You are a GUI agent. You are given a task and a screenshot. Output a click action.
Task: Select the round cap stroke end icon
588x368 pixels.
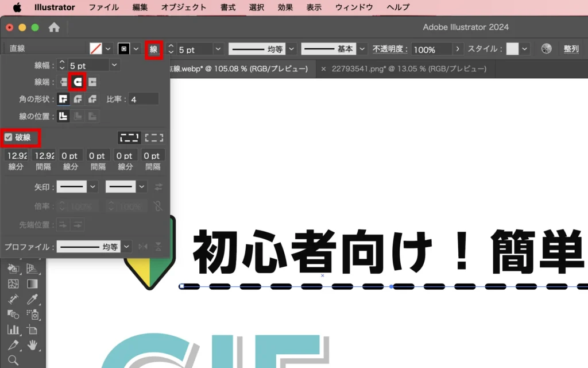[77, 82]
